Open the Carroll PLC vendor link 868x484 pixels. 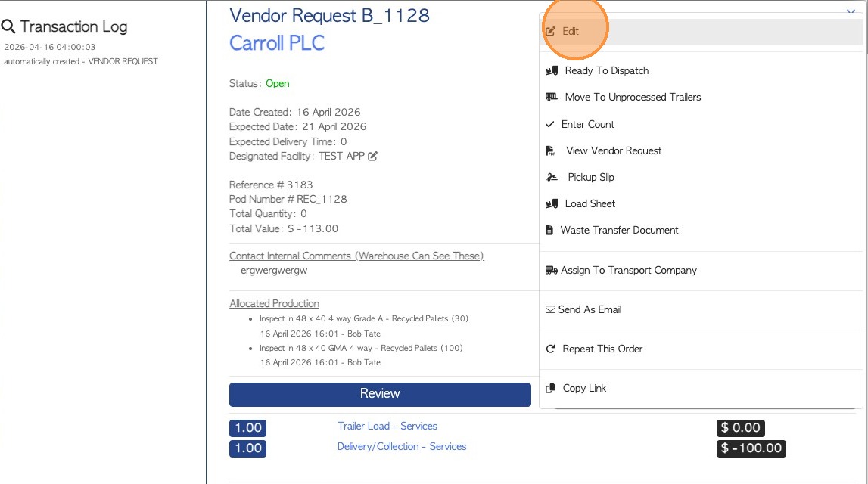276,43
